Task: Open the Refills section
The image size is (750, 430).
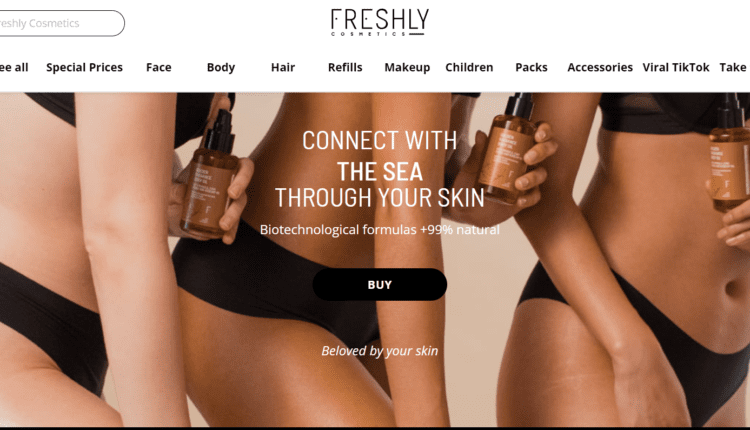Action: tap(345, 67)
